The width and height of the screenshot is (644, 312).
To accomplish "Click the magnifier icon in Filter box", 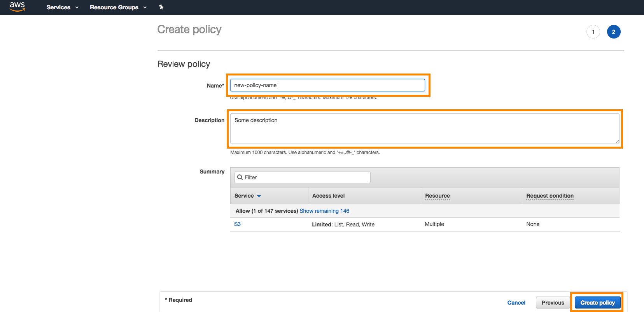I will point(240,177).
